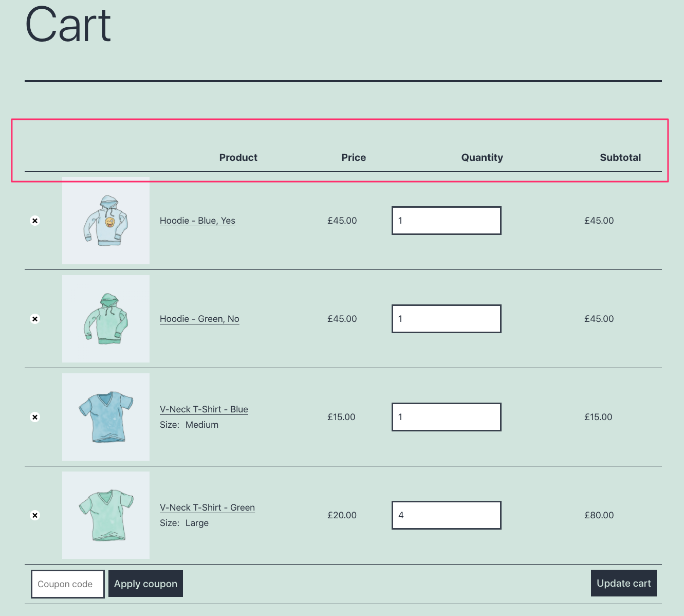Open the blue hoodie product thumbnail
The height and width of the screenshot is (616, 684).
click(105, 220)
